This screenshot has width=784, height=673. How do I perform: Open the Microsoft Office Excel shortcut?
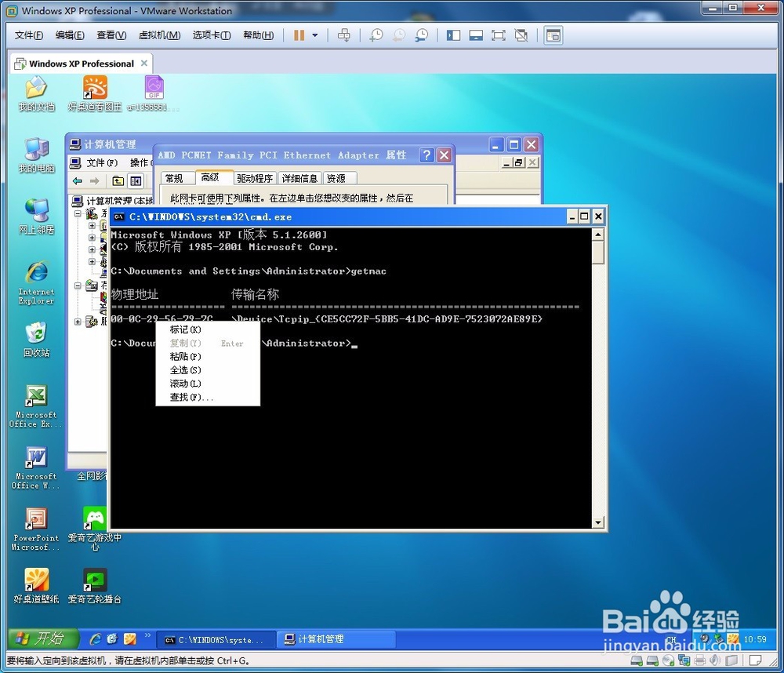pos(36,406)
